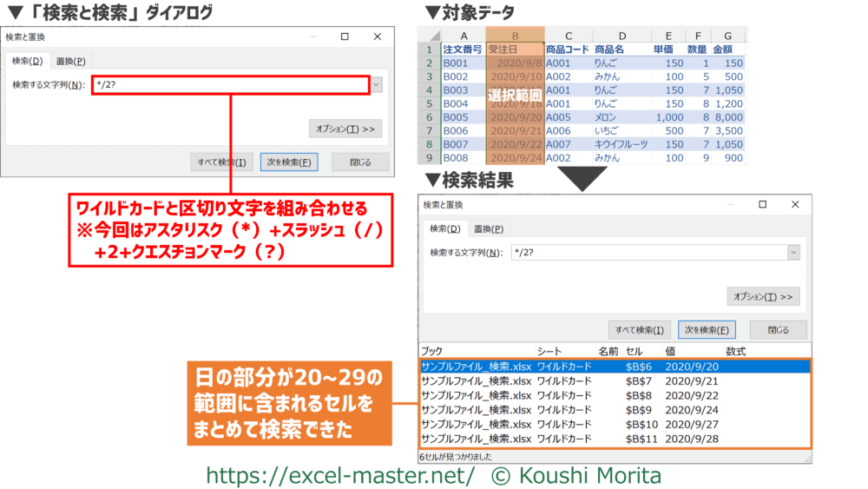The height and width of the screenshot is (489, 868).
Task: Select 置換(P) tab in the results dialog
Action: [488, 228]
